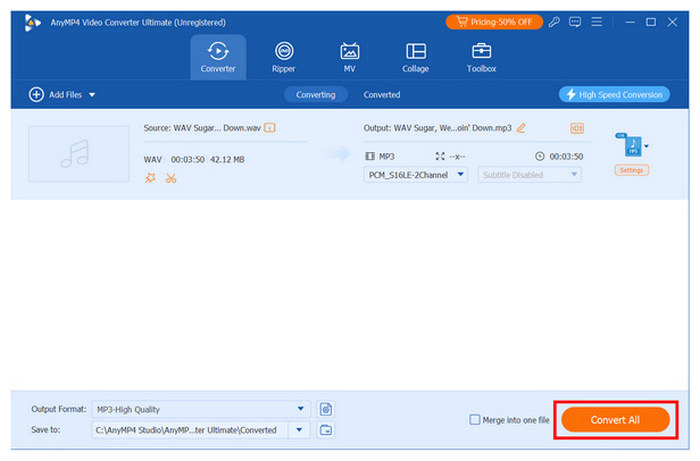Image resolution: width=700 pixels, height=461 pixels.
Task: Switch to the Collage tab
Action: 415,57
